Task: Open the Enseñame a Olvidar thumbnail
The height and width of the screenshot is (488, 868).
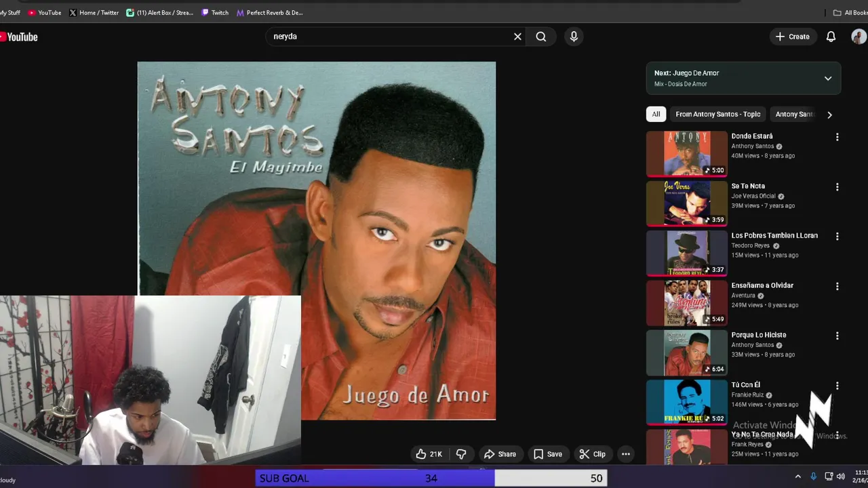Action: [x=686, y=303]
